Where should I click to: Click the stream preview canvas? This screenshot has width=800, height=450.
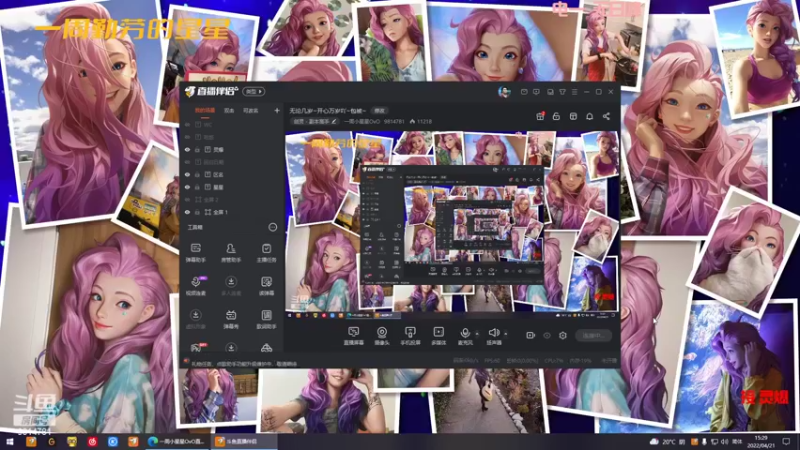click(x=452, y=225)
